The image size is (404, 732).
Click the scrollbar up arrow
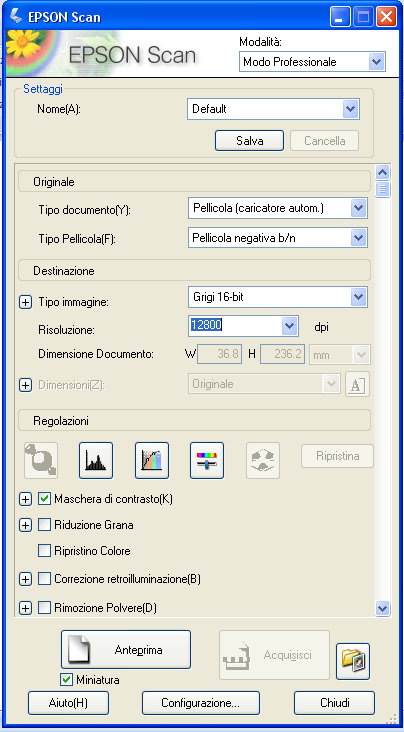pos(383,173)
